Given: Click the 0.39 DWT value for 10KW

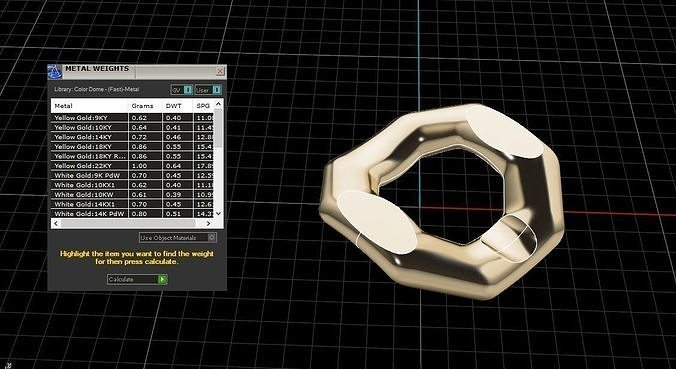Looking at the screenshot, I should pos(173,194).
